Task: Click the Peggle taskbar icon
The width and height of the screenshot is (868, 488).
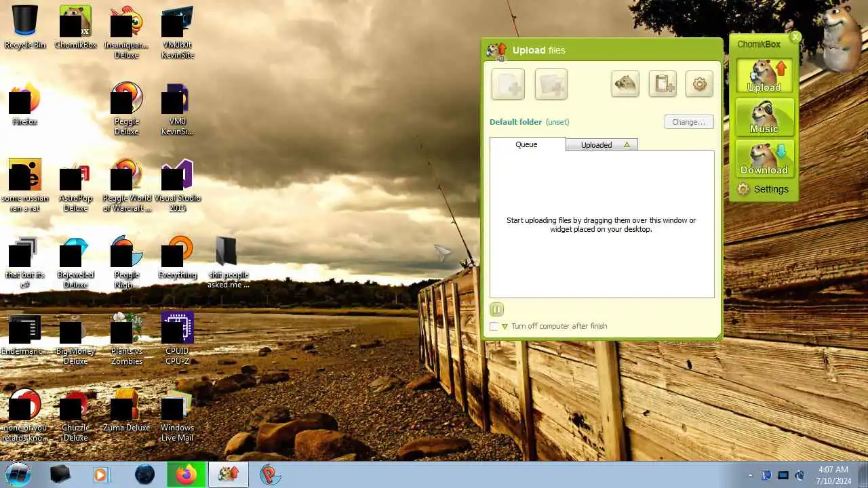Action: tap(270, 474)
